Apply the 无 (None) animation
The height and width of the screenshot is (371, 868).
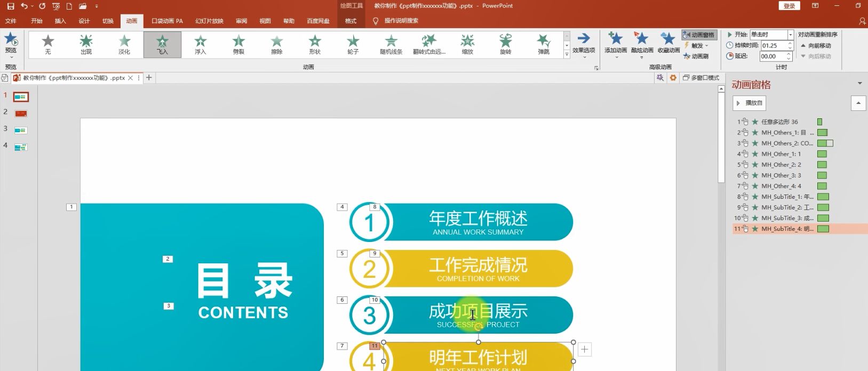[48, 45]
